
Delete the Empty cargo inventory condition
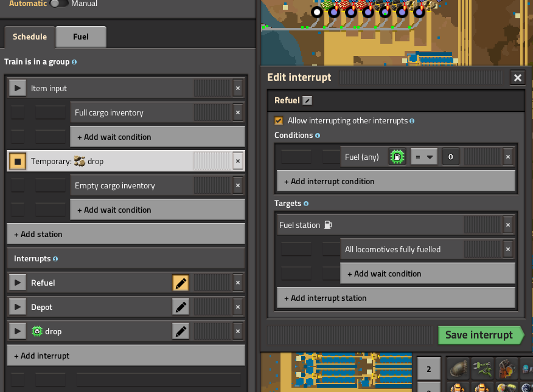(x=238, y=185)
